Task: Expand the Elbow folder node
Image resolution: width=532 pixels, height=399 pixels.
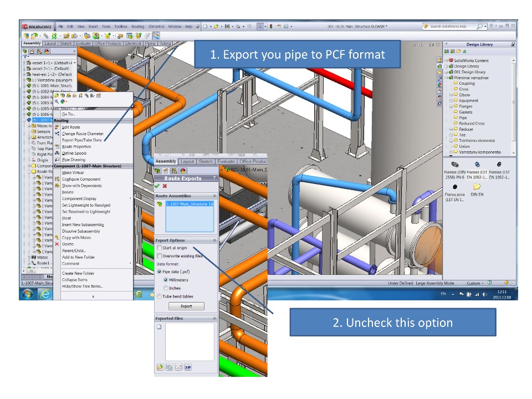Action: point(451,95)
